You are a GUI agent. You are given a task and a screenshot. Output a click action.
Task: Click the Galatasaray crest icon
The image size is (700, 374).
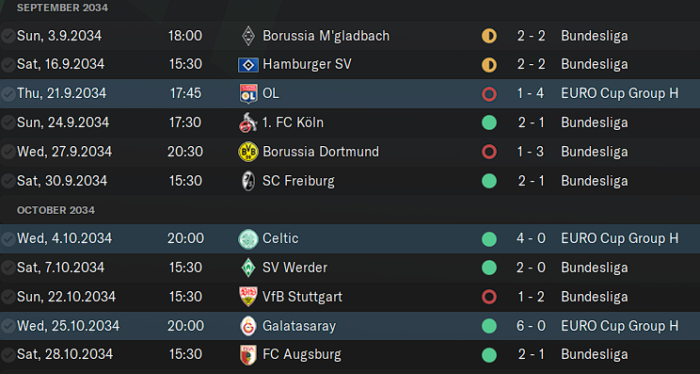(248, 326)
